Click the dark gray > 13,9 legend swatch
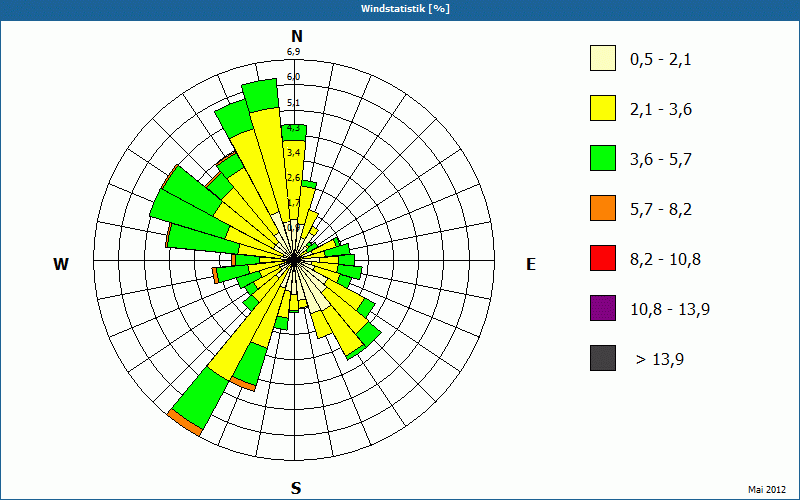 coord(603,358)
